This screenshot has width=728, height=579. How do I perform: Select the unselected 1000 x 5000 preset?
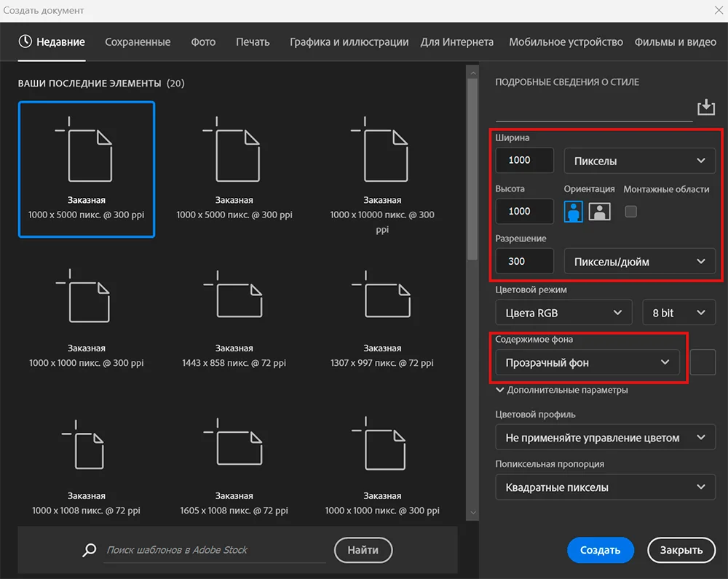[234, 169]
